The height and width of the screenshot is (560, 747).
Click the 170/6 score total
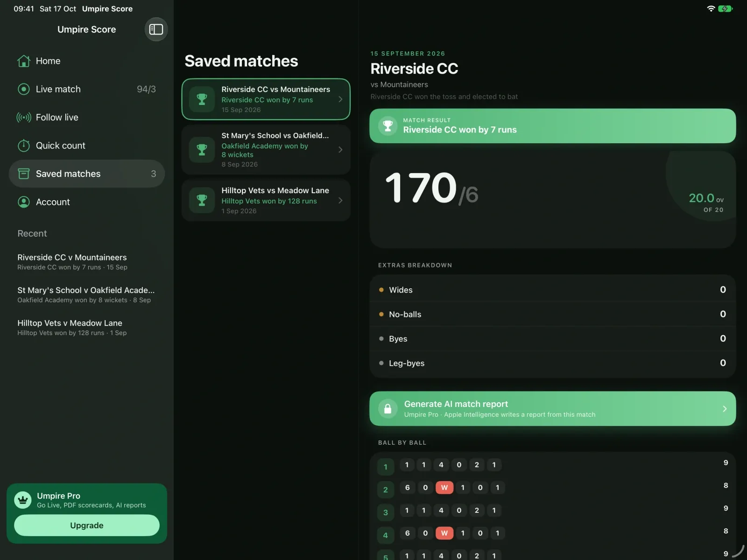(x=432, y=188)
